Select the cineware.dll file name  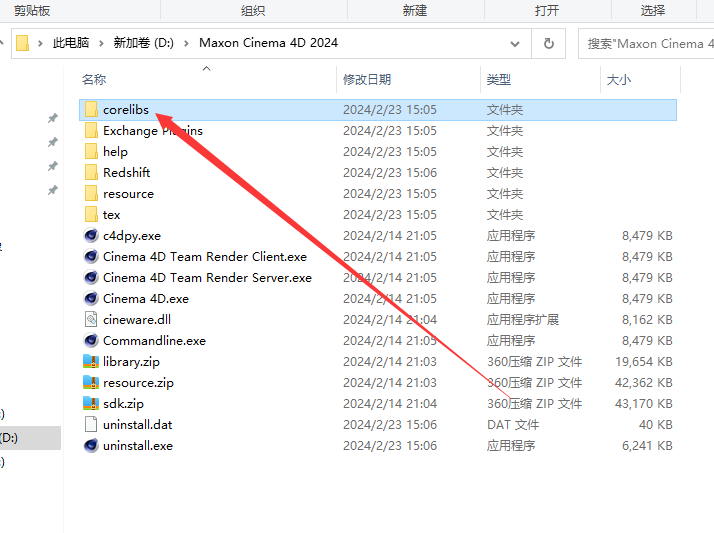pyautogui.click(x=137, y=320)
